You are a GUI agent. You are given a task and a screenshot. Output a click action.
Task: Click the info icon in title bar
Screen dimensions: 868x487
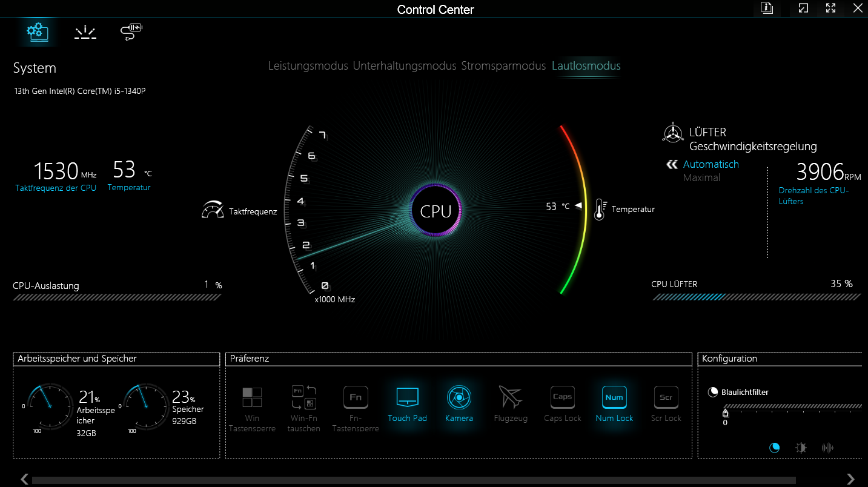coord(767,8)
